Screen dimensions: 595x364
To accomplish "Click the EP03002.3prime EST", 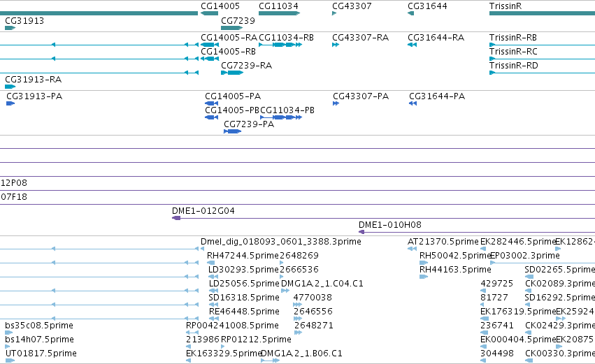I will coord(543,263).
